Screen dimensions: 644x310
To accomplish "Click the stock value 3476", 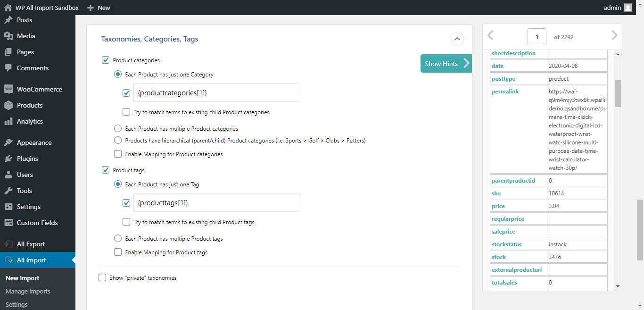I will (x=555, y=257).
